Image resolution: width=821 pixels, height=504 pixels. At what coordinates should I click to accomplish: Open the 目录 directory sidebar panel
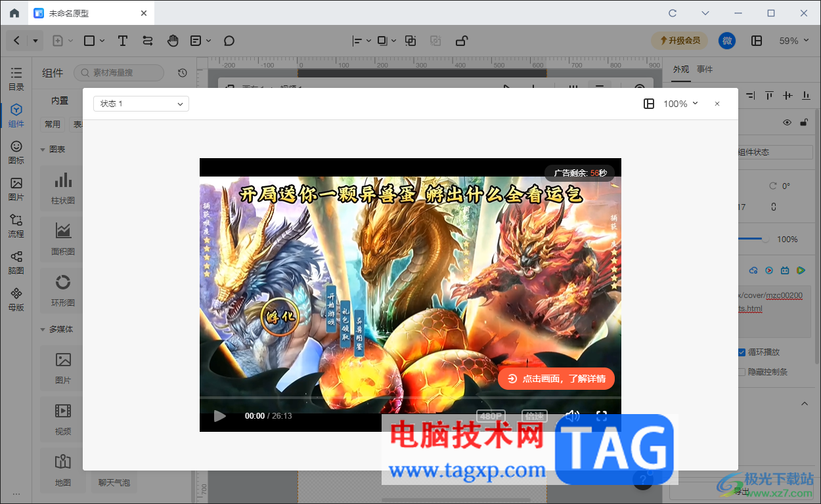click(16, 79)
